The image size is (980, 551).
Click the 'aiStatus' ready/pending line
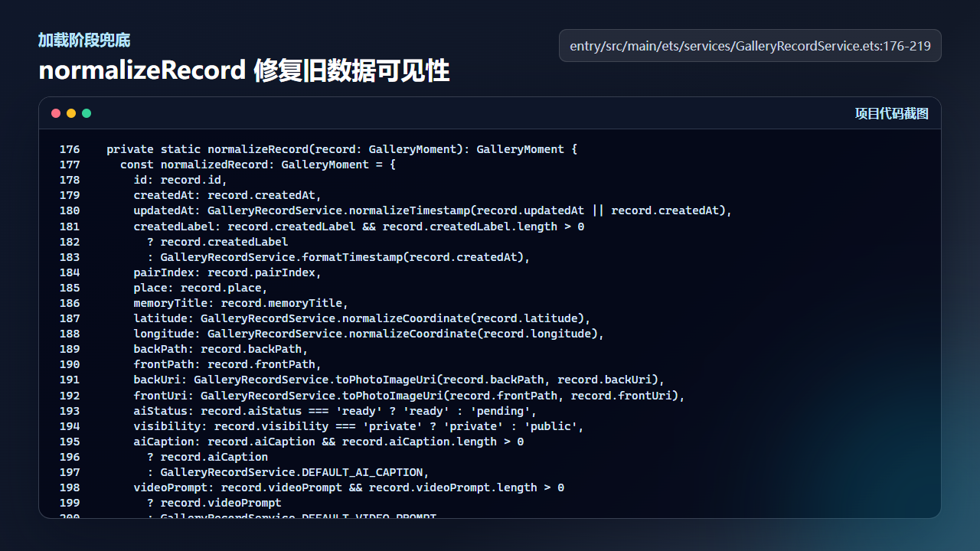[x=335, y=411]
